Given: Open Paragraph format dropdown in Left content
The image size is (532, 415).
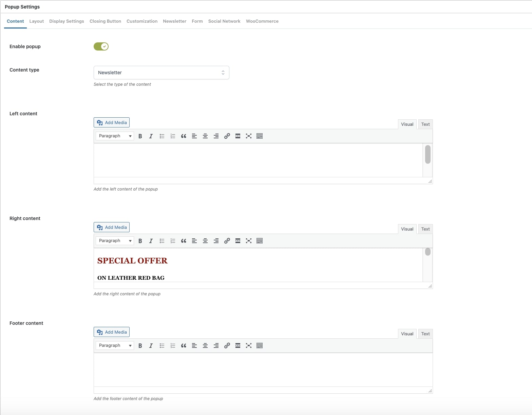Looking at the screenshot, I should point(115,136).
